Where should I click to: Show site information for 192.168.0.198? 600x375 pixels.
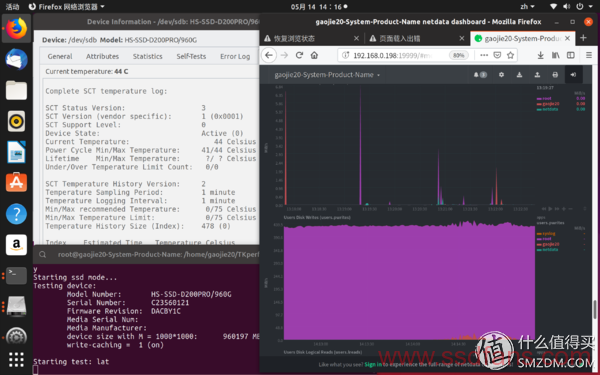pos(346,55)
